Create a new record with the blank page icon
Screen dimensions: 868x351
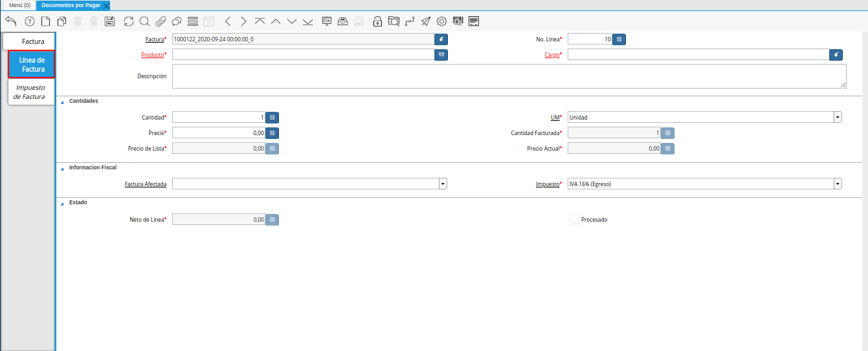pos(45,21)
